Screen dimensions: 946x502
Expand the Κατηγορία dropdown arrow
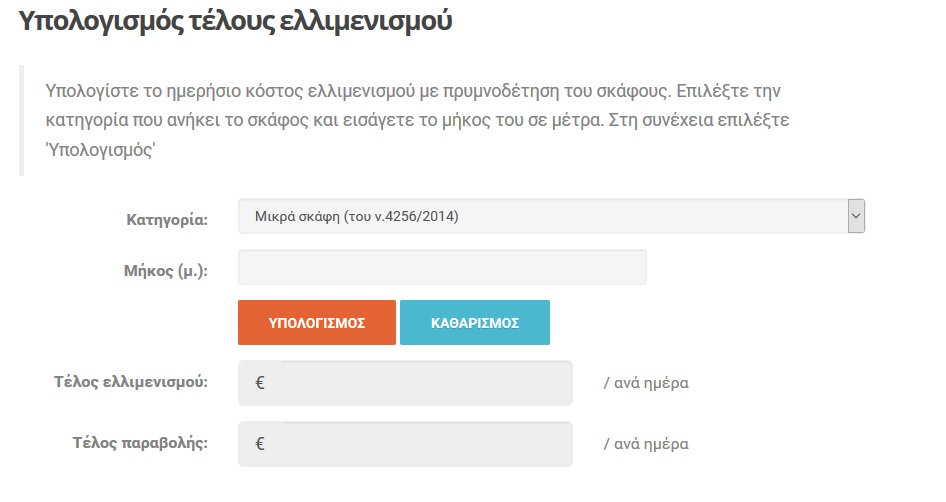pyautogui.click(x=855, y=216)
